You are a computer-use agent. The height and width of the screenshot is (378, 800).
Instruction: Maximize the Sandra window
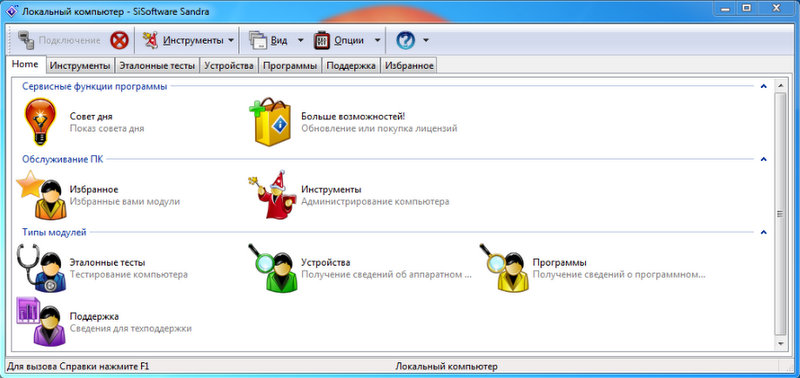(746, 8)
